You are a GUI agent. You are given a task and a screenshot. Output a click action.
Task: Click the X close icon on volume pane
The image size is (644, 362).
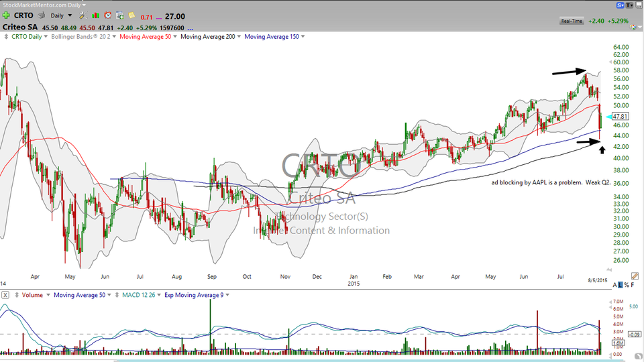pos(5,295)
